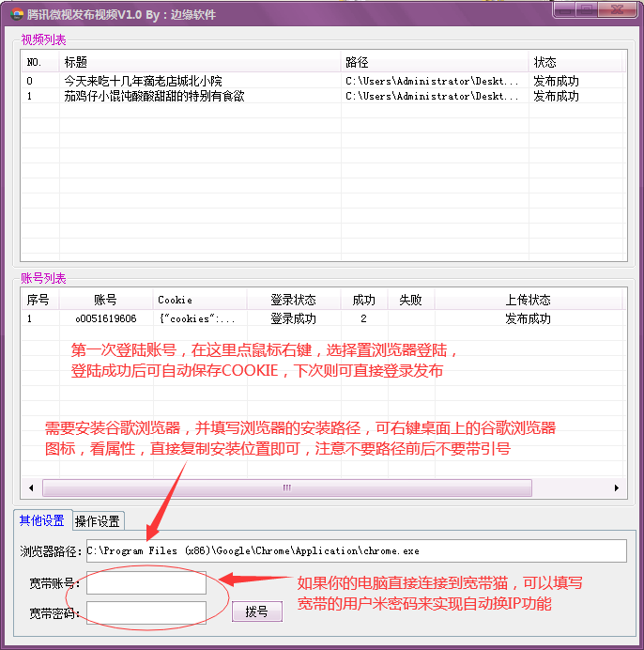Click the 失败 column header
Image resolution: width=644 pixels, height=650 pixels.
point(411,300)
